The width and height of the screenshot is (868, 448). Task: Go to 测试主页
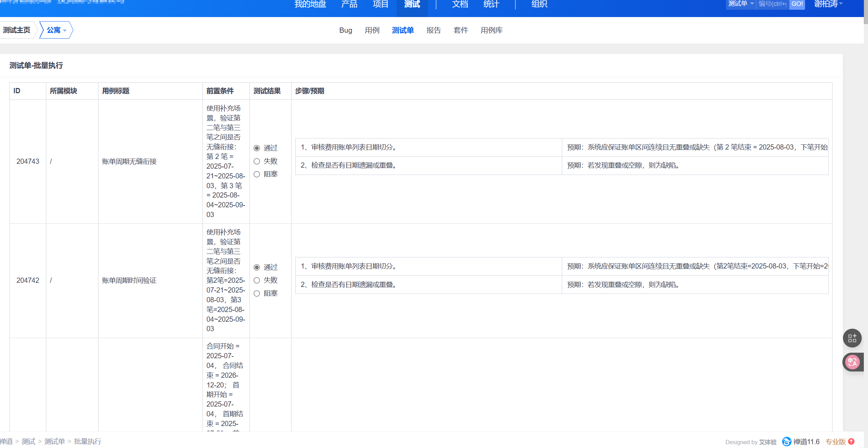(x=17, y=30)
